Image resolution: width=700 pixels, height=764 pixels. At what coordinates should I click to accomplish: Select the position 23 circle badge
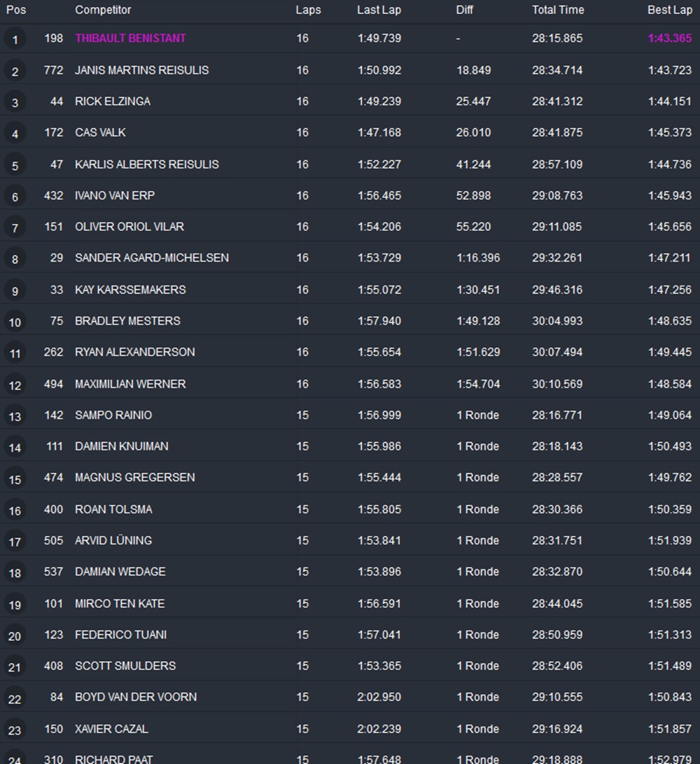click(x=15, y=730)
